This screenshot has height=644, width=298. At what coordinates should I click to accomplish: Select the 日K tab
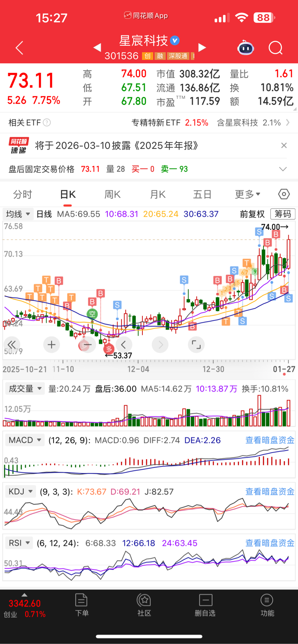pos(68,194)
